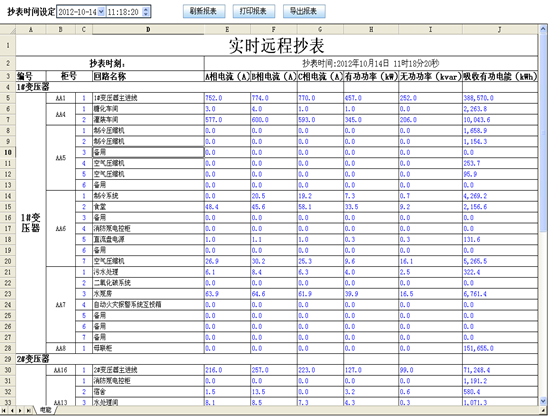Click the 消防泵电控柜 cell in row 17

[148, 229]
